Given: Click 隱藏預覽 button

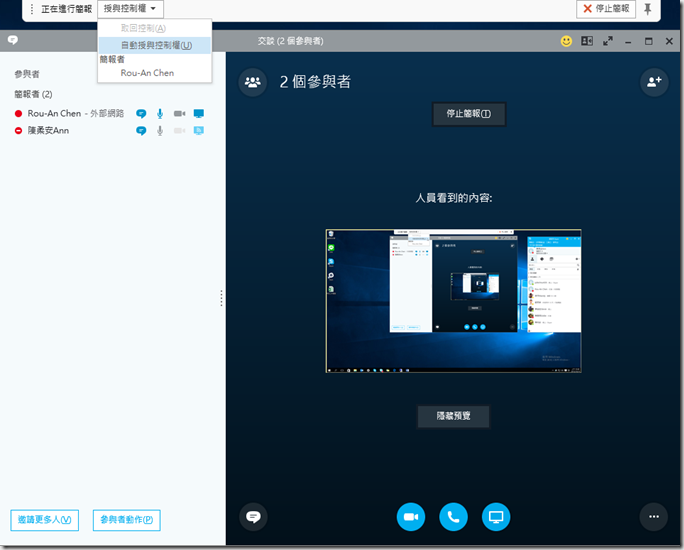Looking at the screenshot, I should point(453,417).
